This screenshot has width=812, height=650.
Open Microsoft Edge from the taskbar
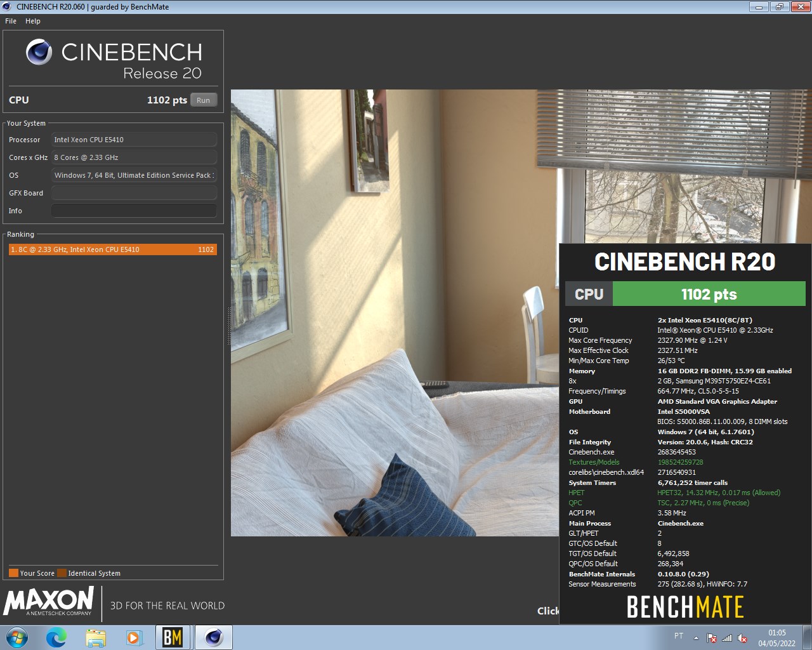click(56, 637)
